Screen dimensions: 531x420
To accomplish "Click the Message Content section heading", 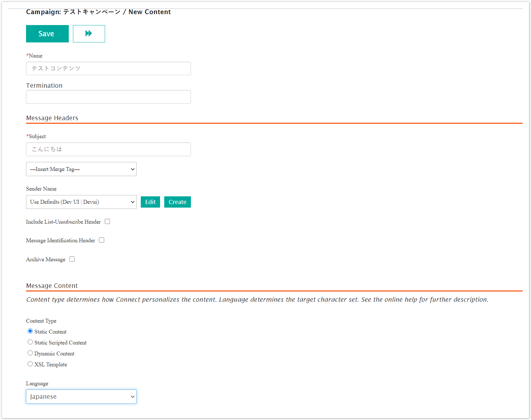I will (x=52, y=286).
